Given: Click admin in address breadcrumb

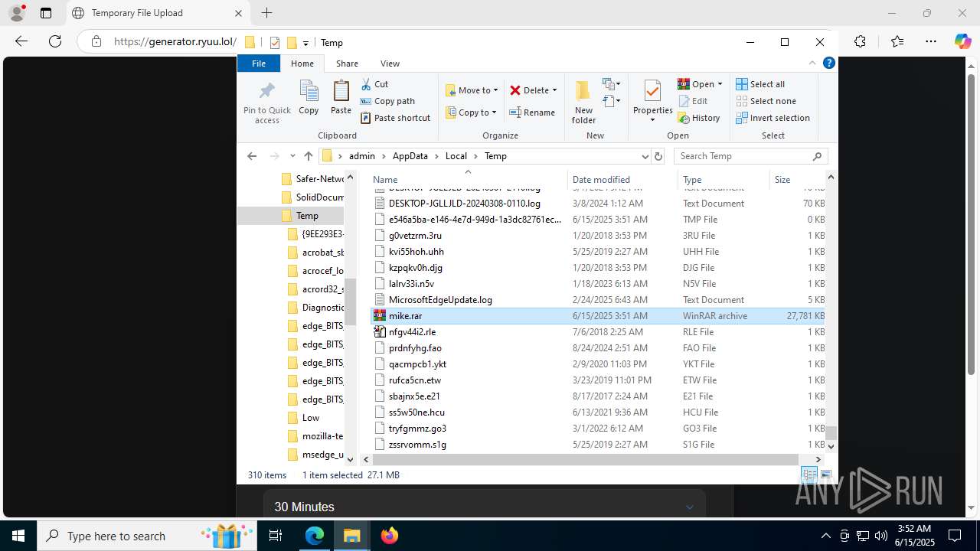Looking at the screenshot, I should coord(362,156).
